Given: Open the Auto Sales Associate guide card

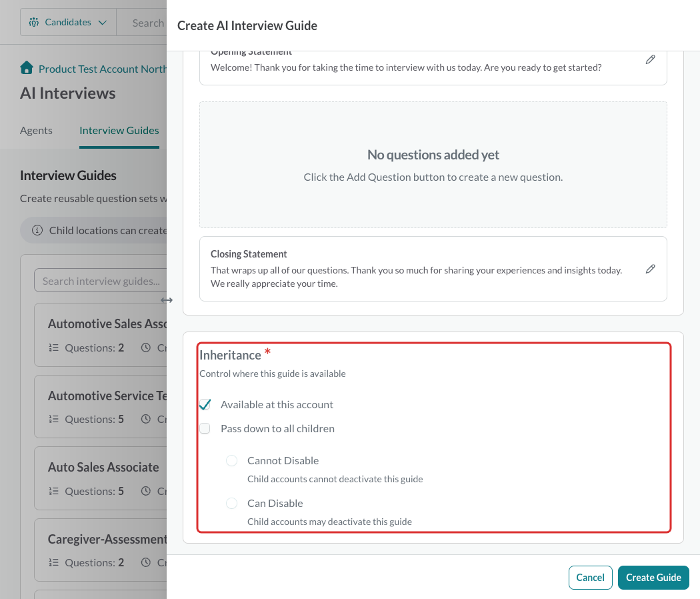Looking at the screenshot, I should (x=101, y=478).
